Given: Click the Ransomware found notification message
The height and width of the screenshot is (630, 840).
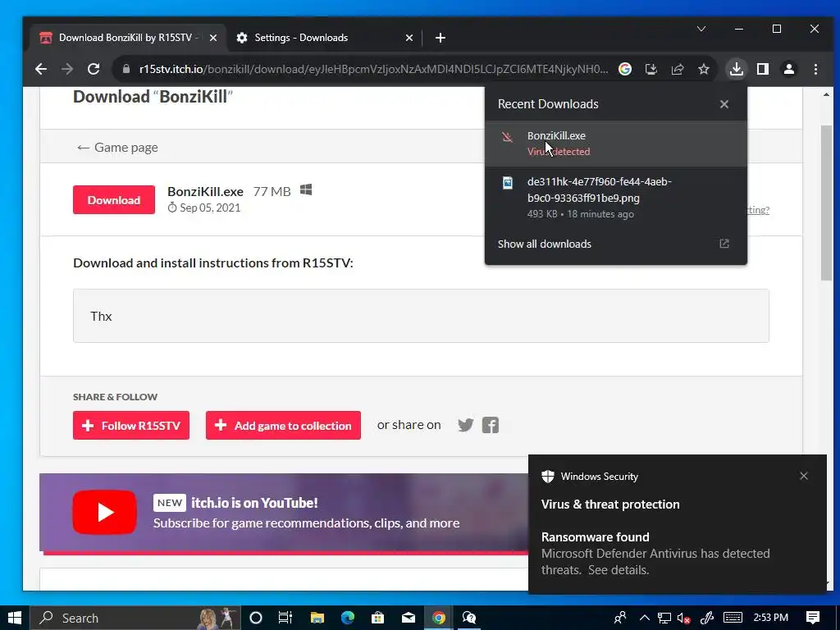Looking at the screenshot, I should pos(655,554).
